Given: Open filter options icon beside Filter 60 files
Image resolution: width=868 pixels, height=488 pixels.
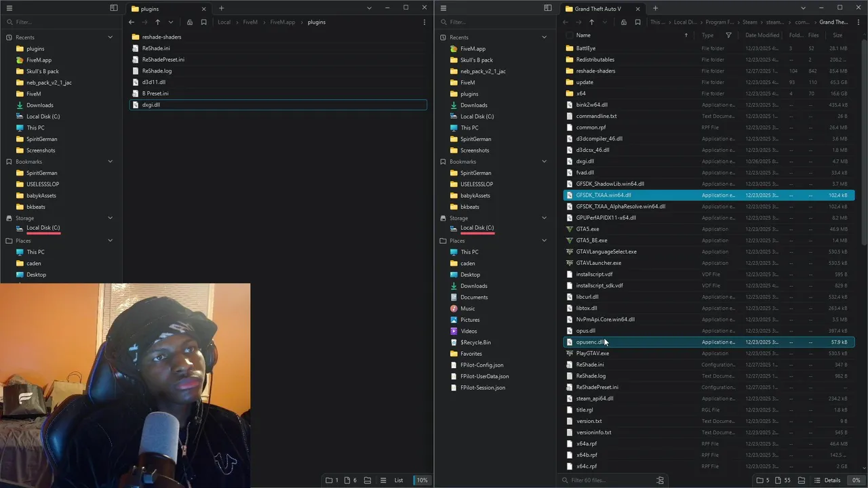Looking at the screenshot, I should [660, 481].
